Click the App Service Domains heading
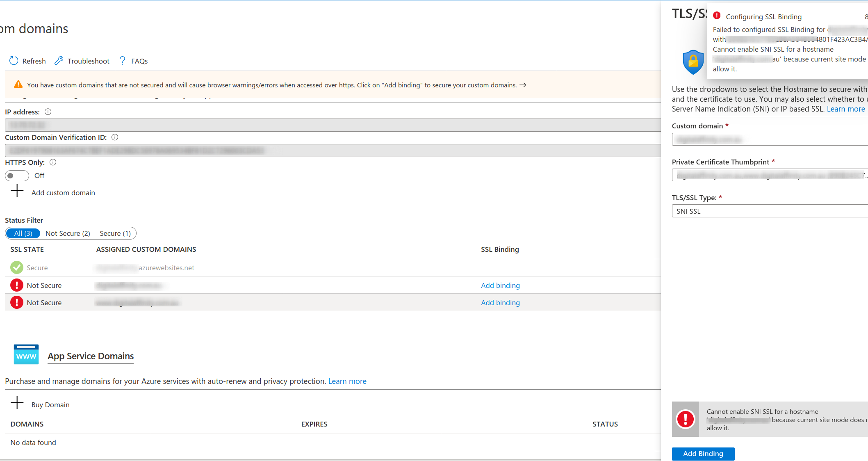 pos(91,356)
